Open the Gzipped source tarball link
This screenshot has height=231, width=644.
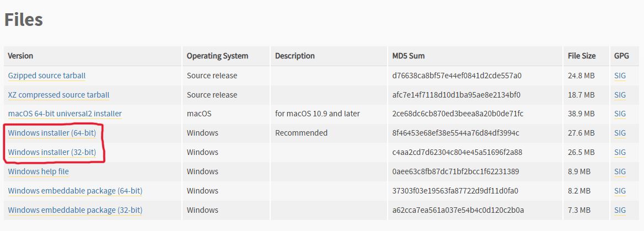pos(47,76)
